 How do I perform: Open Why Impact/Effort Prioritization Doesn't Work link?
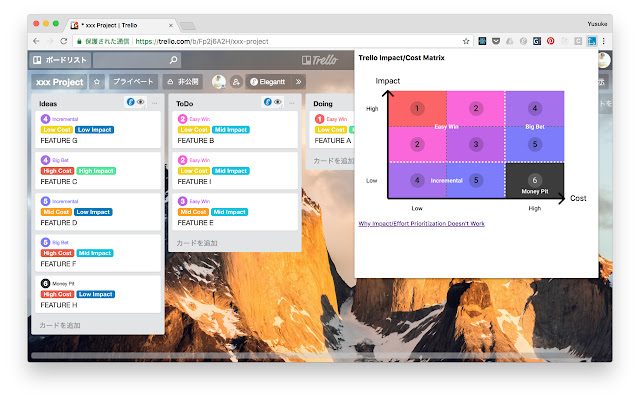pos(421,223)
